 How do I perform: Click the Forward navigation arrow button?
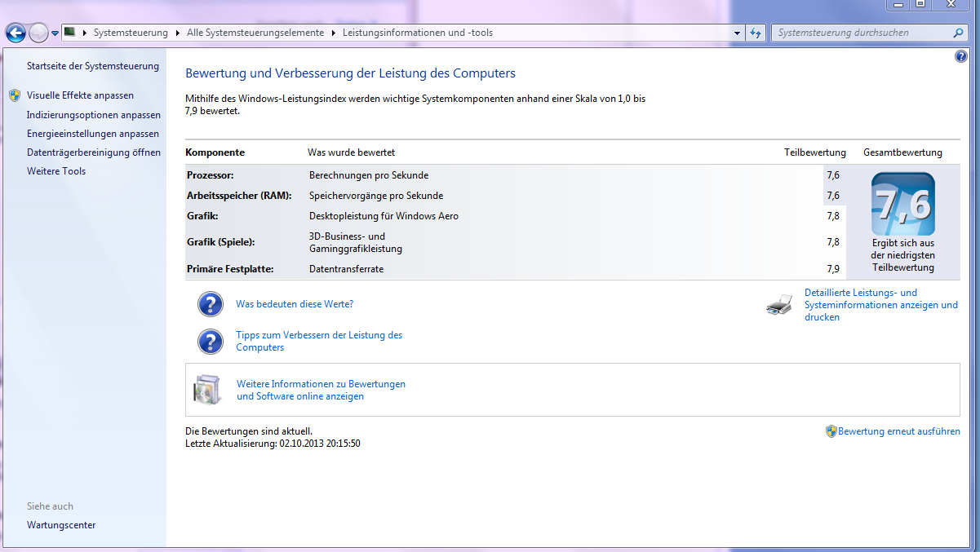(x=38, y=33)
